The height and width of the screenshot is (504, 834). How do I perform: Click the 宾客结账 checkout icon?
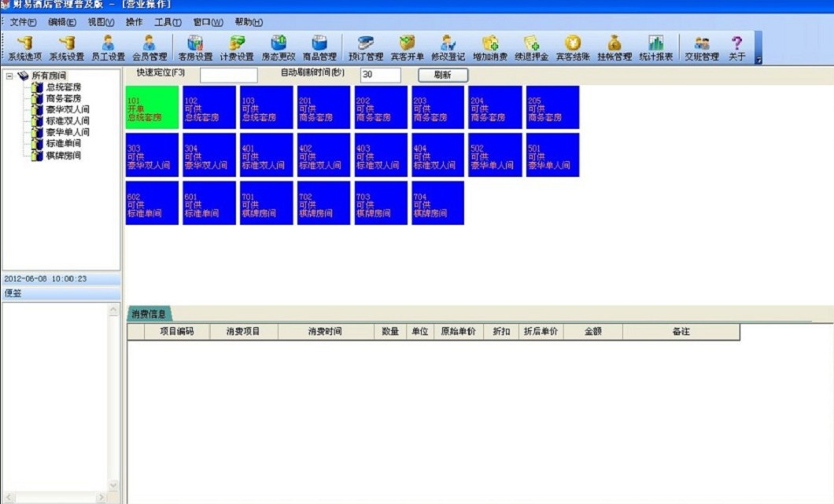[x=573, y=48]
